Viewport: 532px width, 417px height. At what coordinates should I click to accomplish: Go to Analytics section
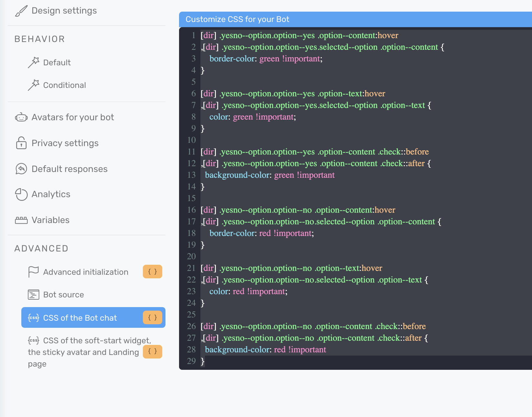click(x=51, y=194)
